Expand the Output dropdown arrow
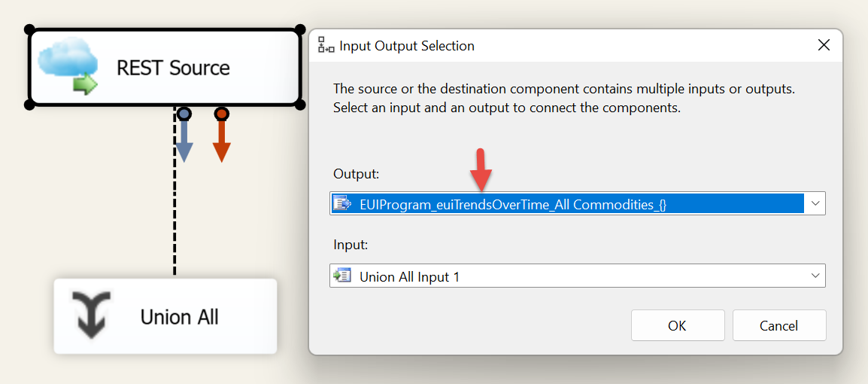 (815, 203)
